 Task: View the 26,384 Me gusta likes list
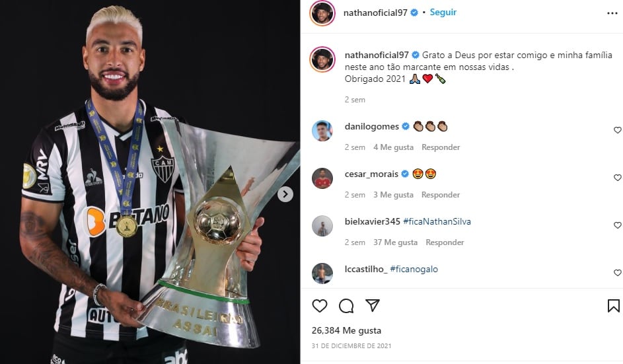[346, 330]
